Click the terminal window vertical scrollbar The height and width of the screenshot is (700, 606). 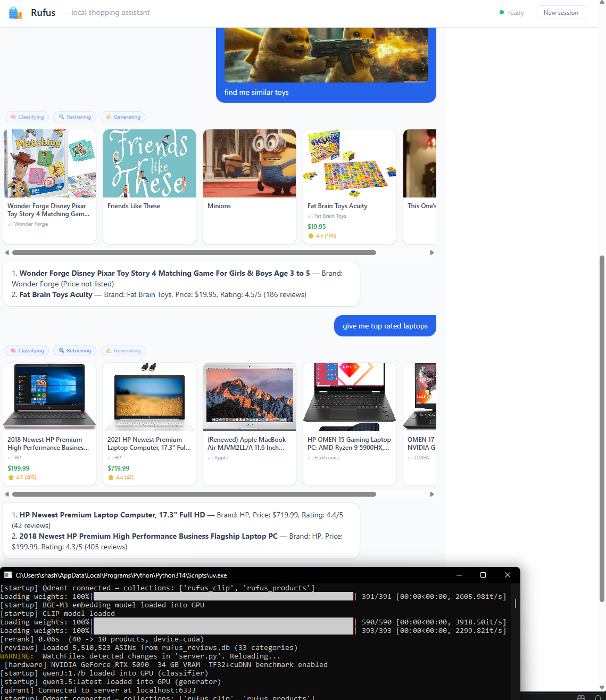tap(516, 603)
